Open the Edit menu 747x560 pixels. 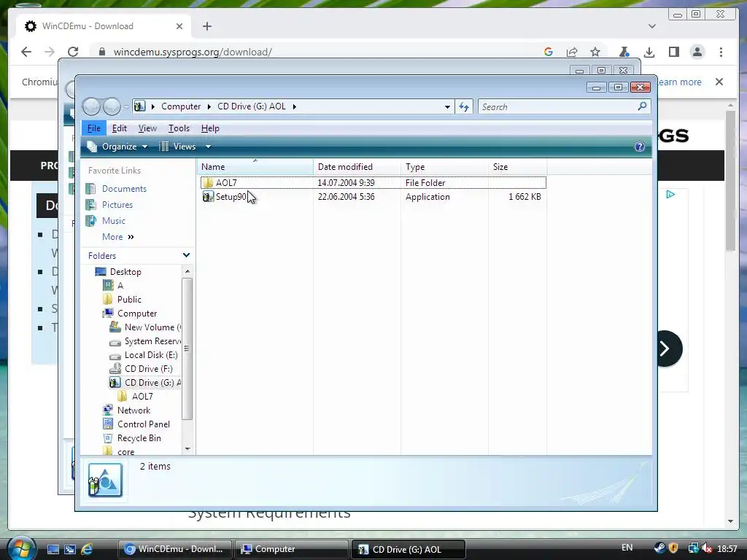[119, 128]
